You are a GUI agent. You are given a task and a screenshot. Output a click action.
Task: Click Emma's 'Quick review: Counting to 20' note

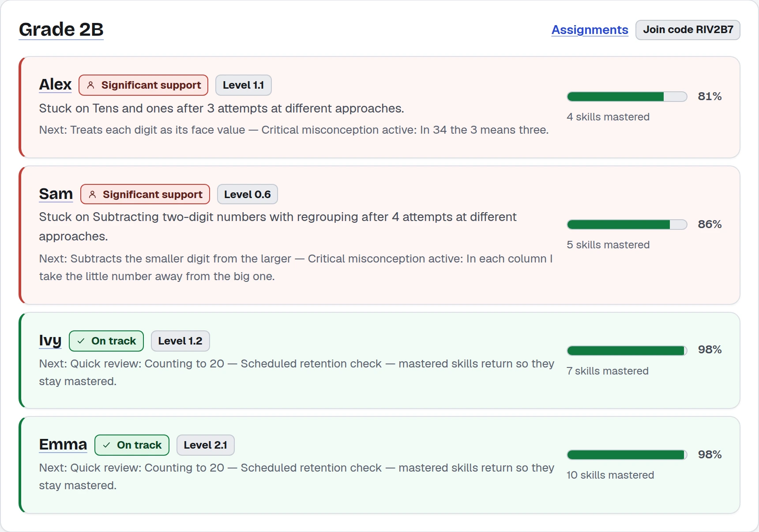pyautogui.click(x=297, y=476)
